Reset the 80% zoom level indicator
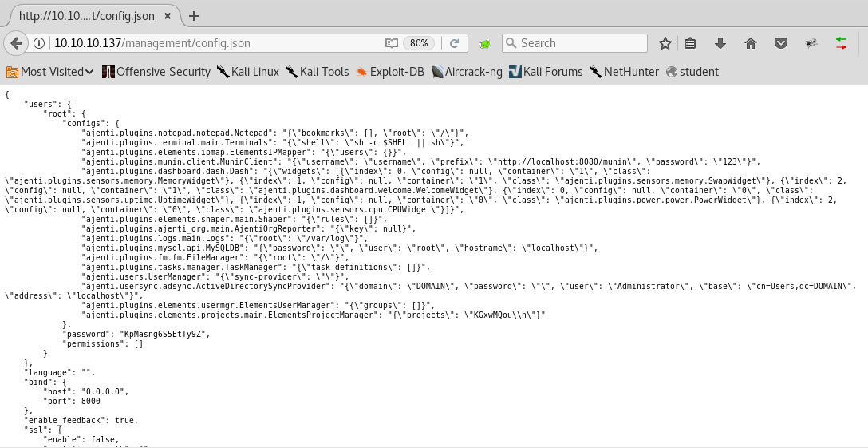 tap(419, 43)
